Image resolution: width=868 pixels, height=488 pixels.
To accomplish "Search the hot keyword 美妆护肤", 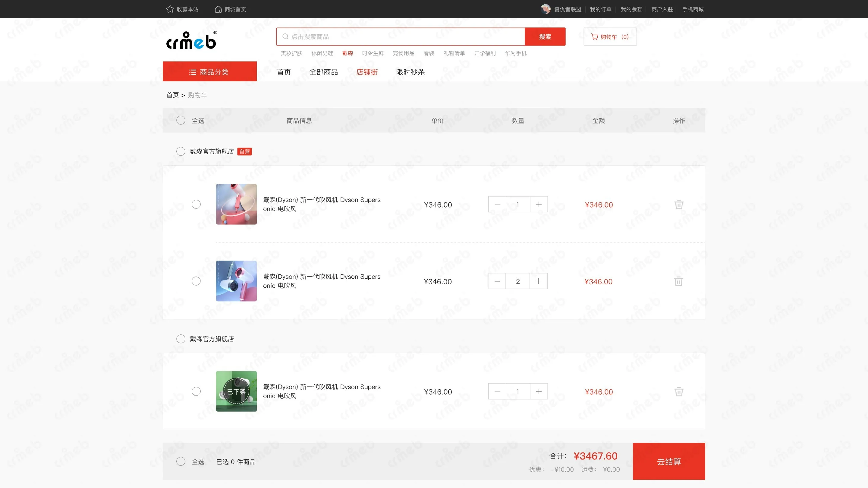I will pyautogui.click(x=291, y=53).
